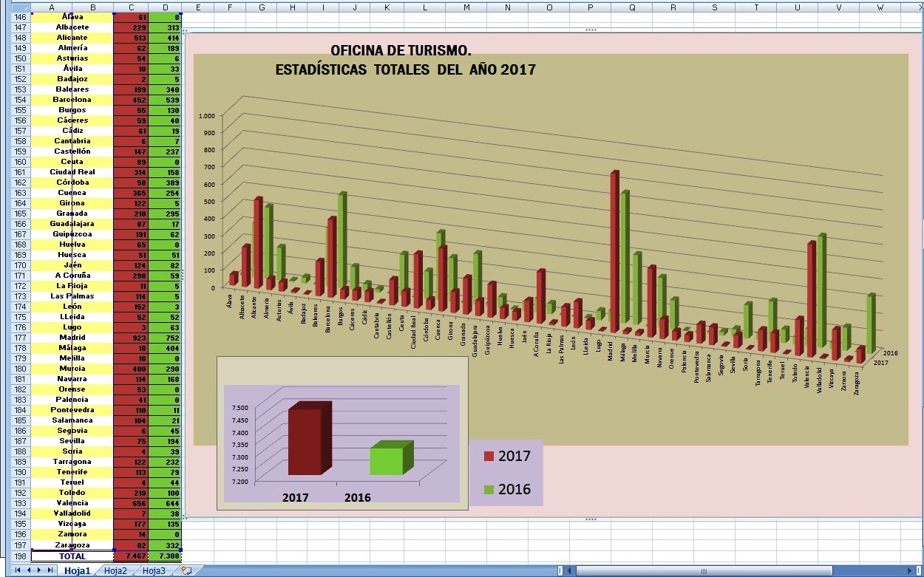Viewport: 924px width, 577px height.
Task: Click the green 2016 legend swatch
Action: [x=489, y=489]
